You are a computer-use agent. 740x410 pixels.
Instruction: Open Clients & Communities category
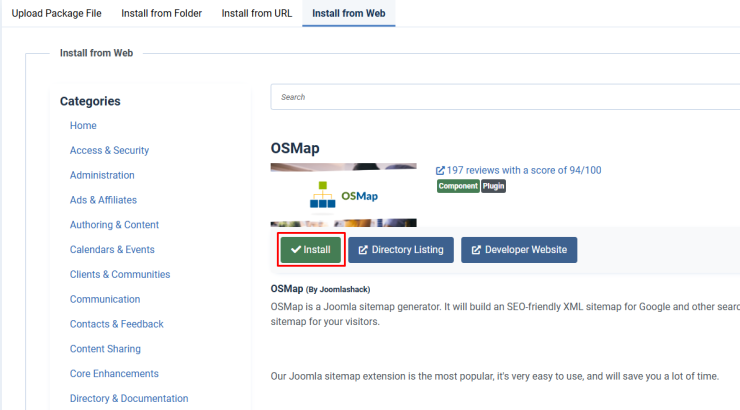[120, 275]
